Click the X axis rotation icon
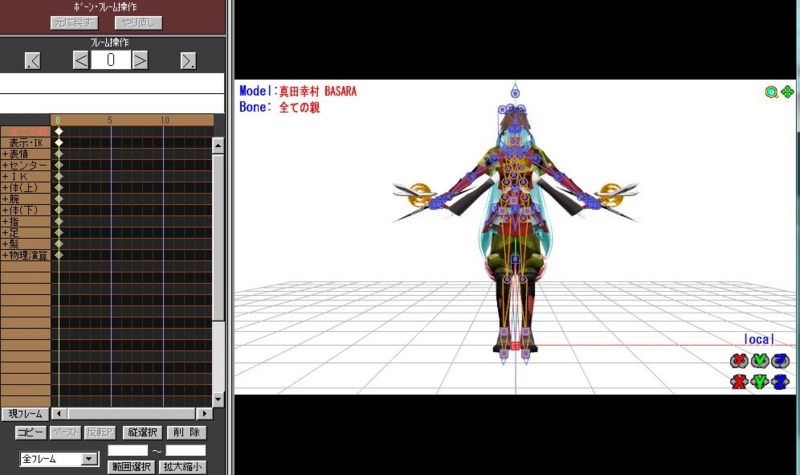800x475 pixels. tap(739, 361)
